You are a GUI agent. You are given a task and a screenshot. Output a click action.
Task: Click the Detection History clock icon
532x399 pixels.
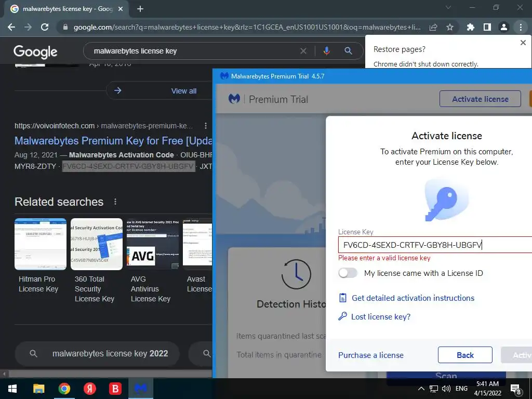coord(296,274)
